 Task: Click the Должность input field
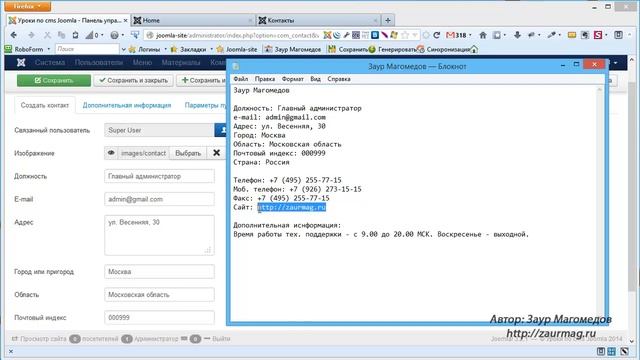(159, 176)
